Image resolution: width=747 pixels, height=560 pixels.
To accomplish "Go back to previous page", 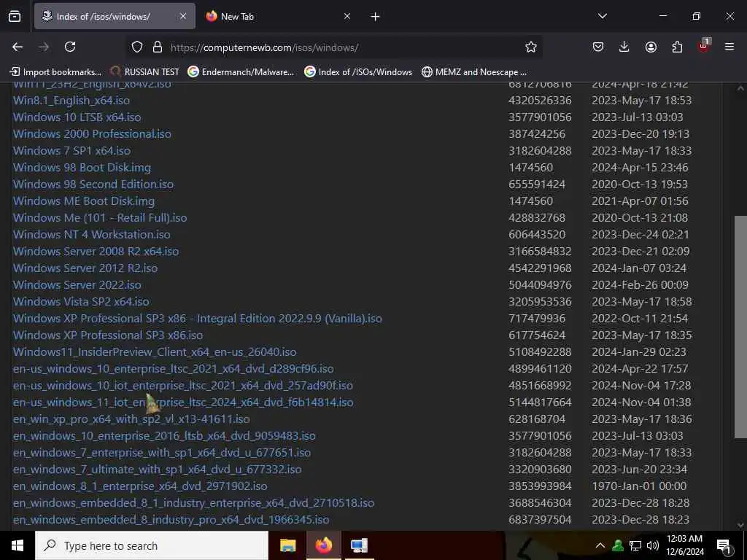I will 18,47.
